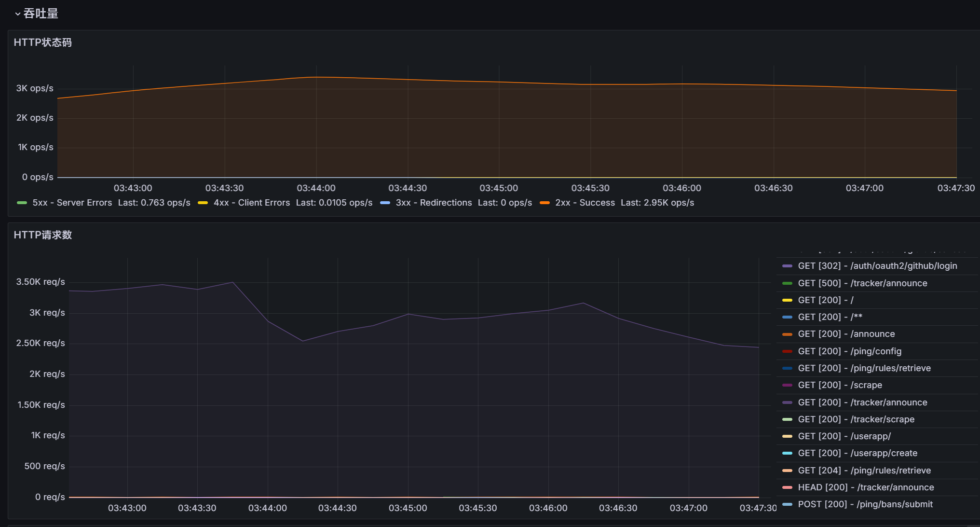This screenshot has height=527, width=980.
Task: Select GET [200] /userapp/create legend entry
Action: (x=857, y=453)
